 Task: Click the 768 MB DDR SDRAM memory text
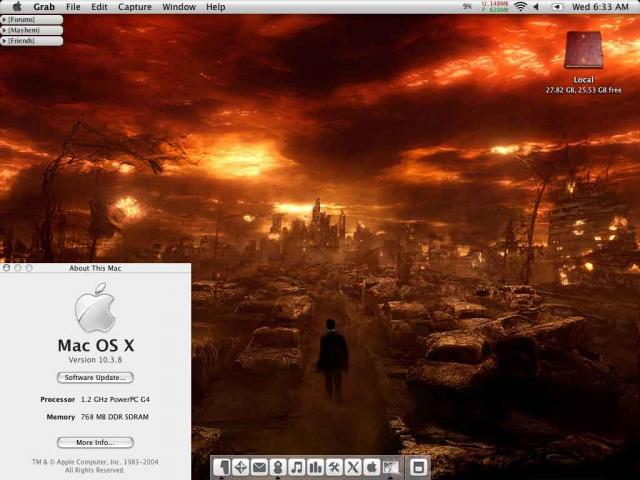pos(115,417)
